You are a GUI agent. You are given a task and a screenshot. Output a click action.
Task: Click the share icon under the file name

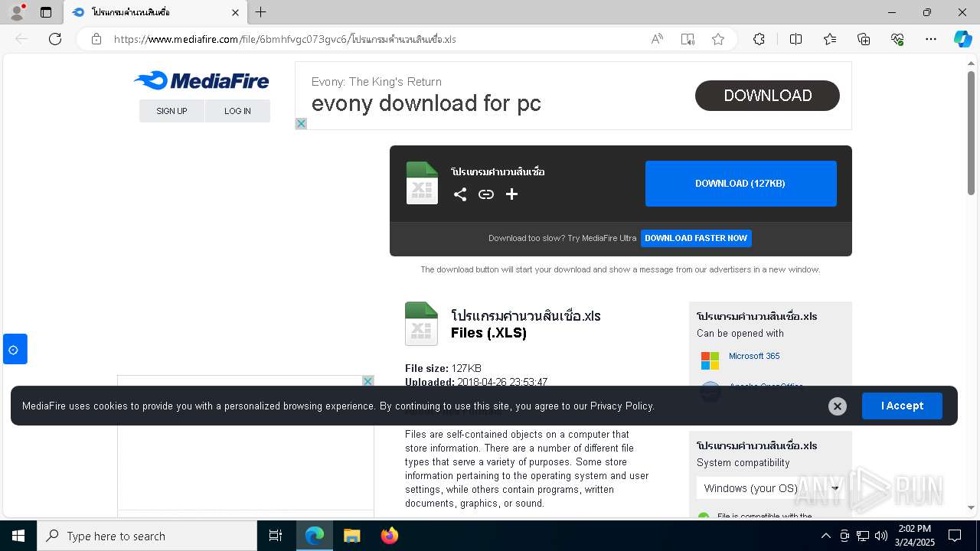point(459,194)
